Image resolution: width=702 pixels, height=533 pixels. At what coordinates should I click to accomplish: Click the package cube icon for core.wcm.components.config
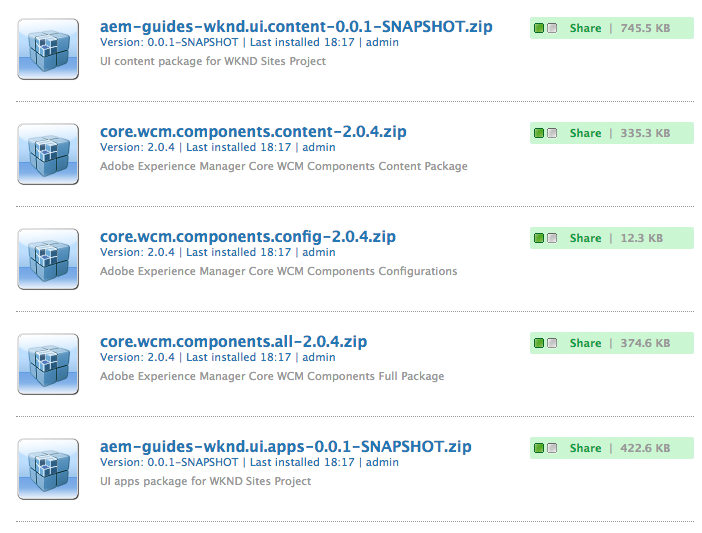48,259
